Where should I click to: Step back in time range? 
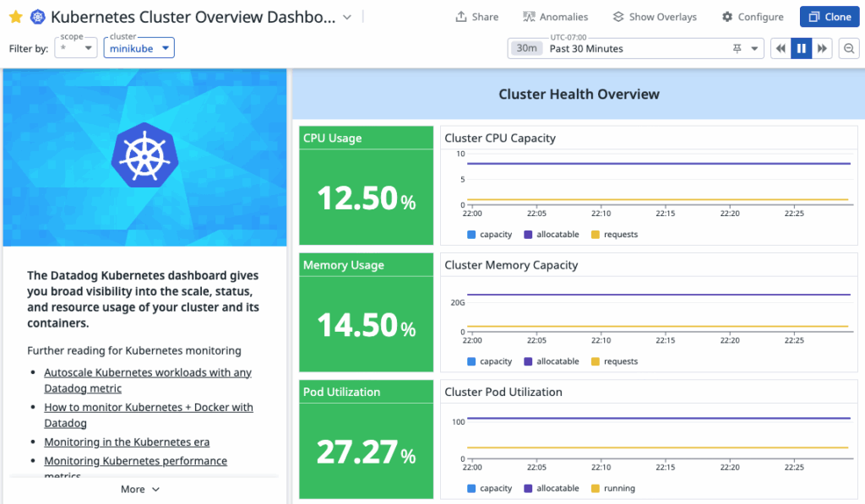[x=781, y=49]
